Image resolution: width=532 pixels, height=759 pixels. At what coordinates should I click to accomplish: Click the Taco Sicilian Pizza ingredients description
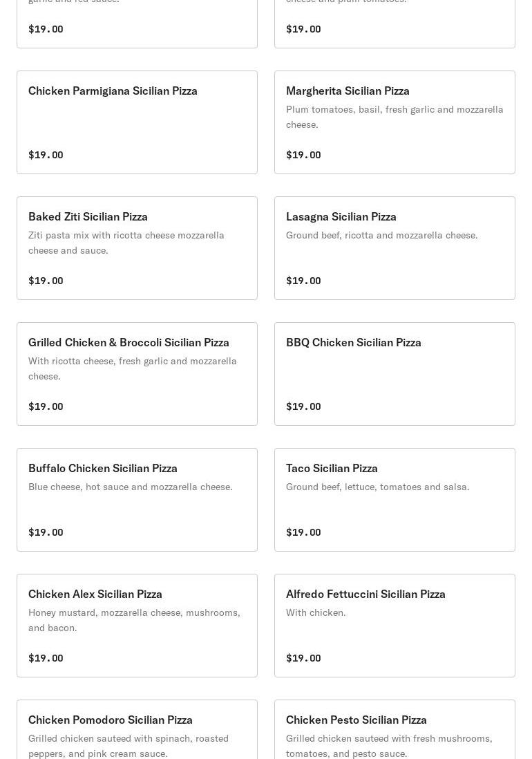pyautogui.click(x=377, y=487)
